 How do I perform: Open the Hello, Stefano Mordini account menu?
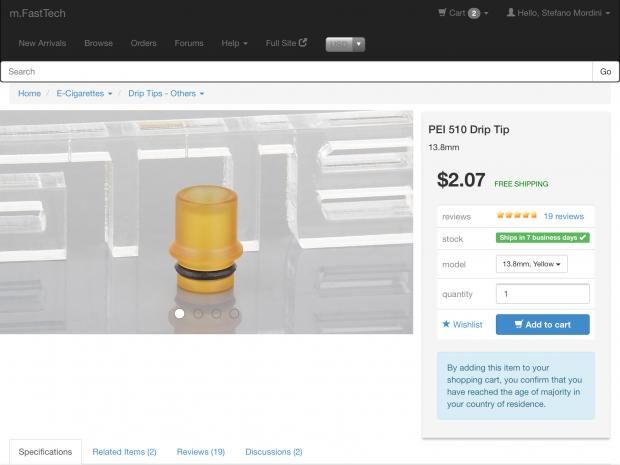click(558, 13)
